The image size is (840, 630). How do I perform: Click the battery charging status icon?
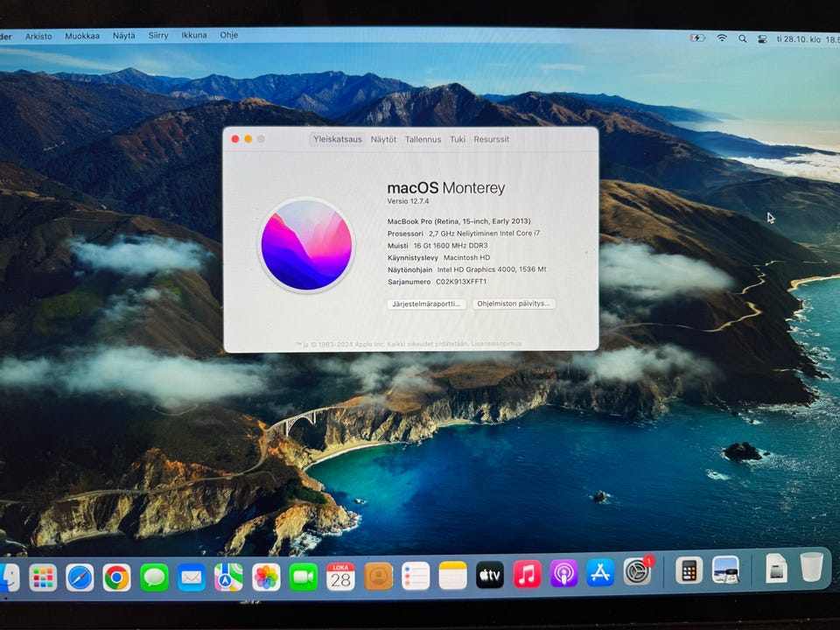click(697, 38)
